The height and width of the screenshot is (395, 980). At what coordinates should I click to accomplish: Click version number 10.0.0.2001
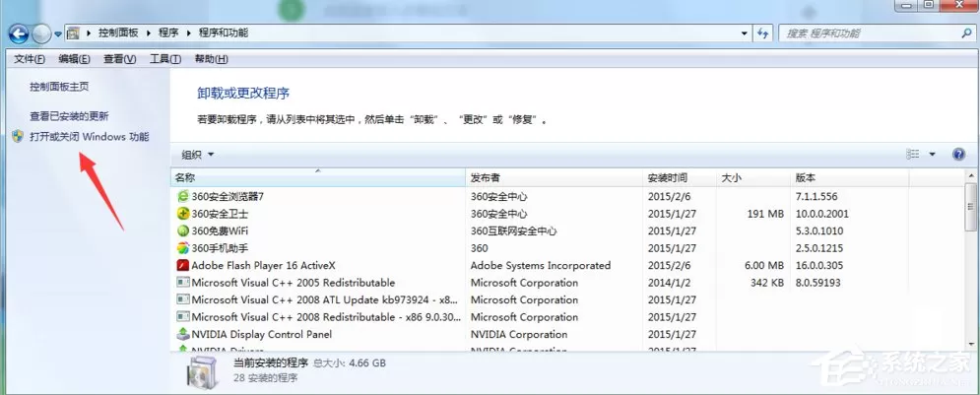[x=821, y=214]
